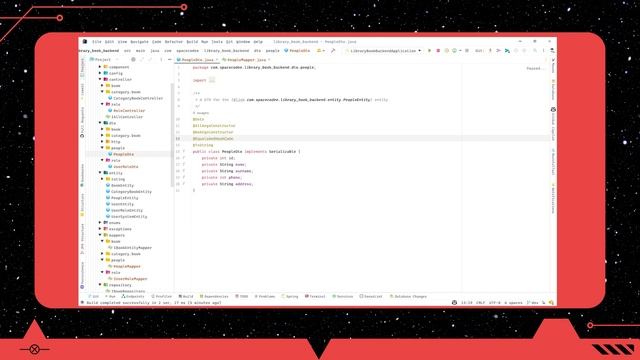Open the Problems tool window tab

[265, 296]
